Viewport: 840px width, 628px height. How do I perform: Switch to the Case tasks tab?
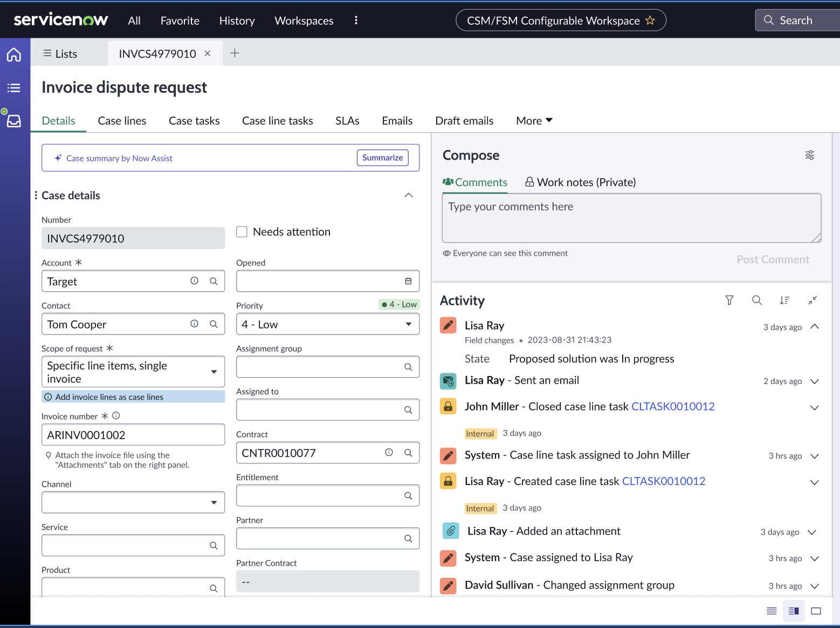(194, 121)
